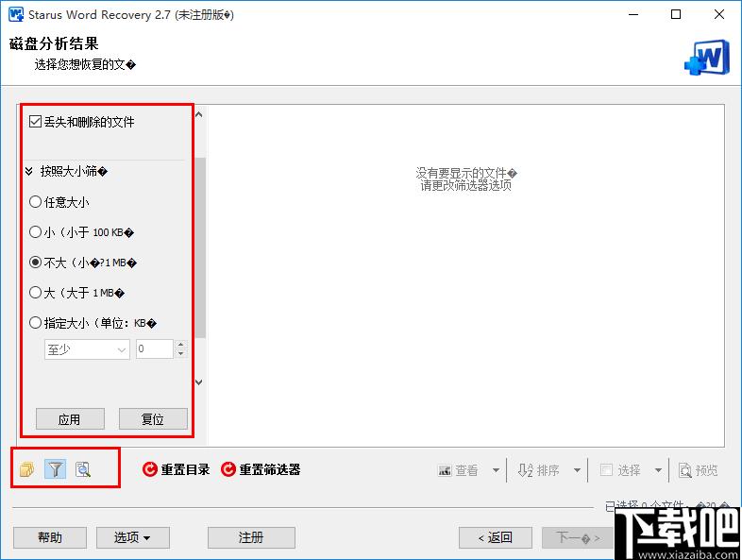
Task: Open the 查看 dropdown arrow
Action: 496,470
